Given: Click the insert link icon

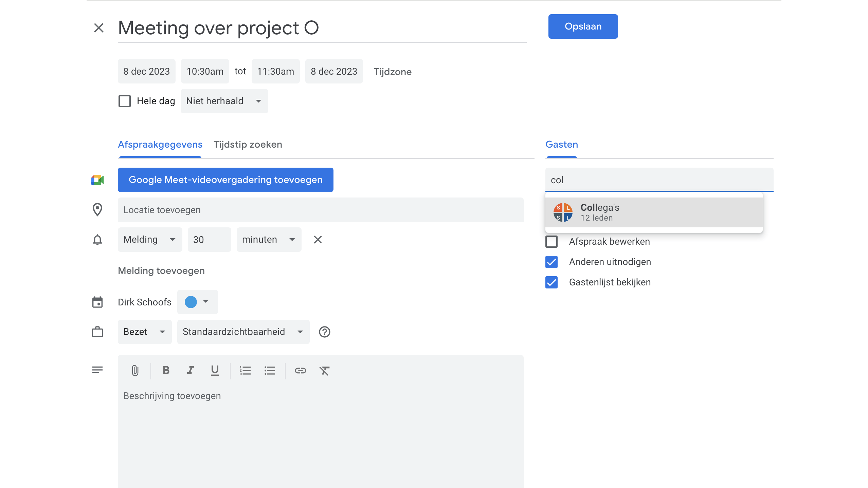Looking at the screenshot, I should coord(300,371).
